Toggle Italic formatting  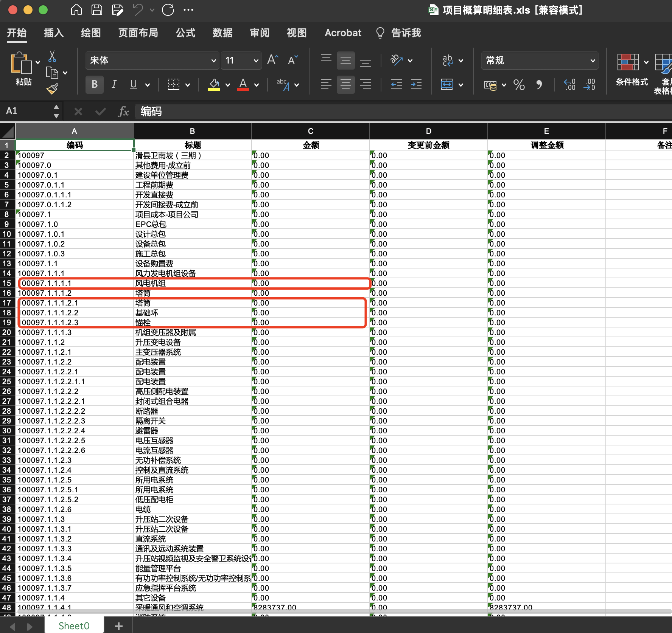click(114, 84)
